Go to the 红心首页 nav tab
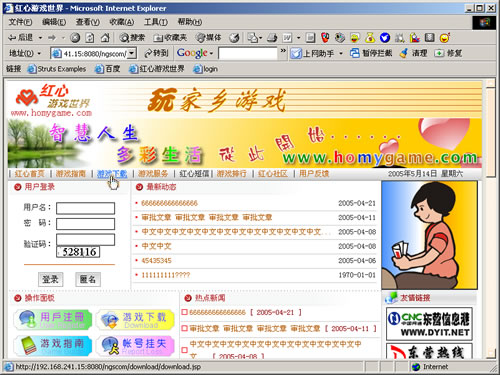This screenshot has width=500, height=375. 30,174
